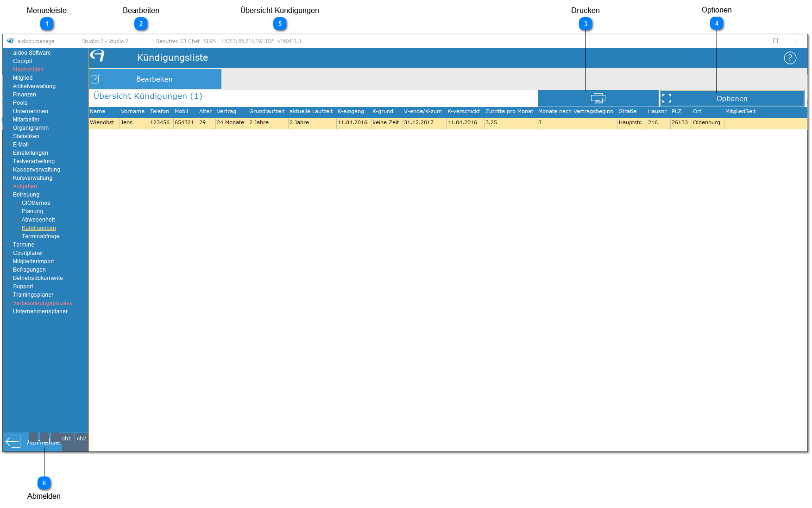Click the printer icon to print list
The height and width of the screenshot is (508, 812).
(598, 98)
